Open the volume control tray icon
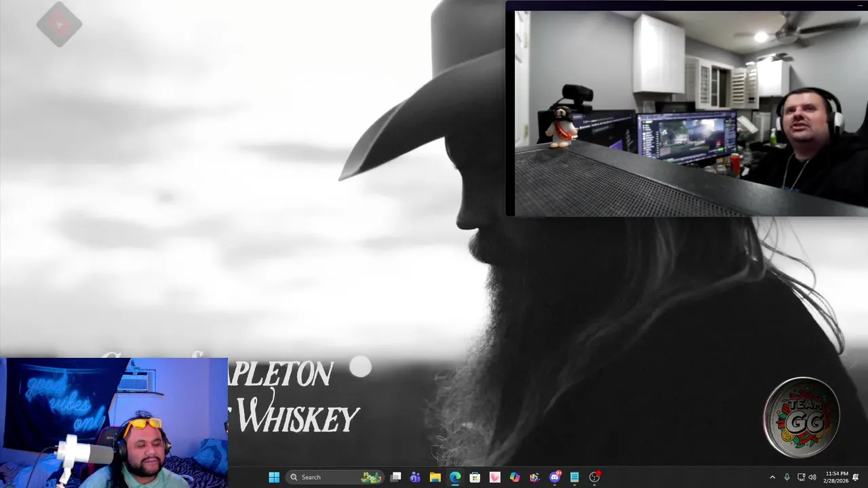 pos(812,477)
